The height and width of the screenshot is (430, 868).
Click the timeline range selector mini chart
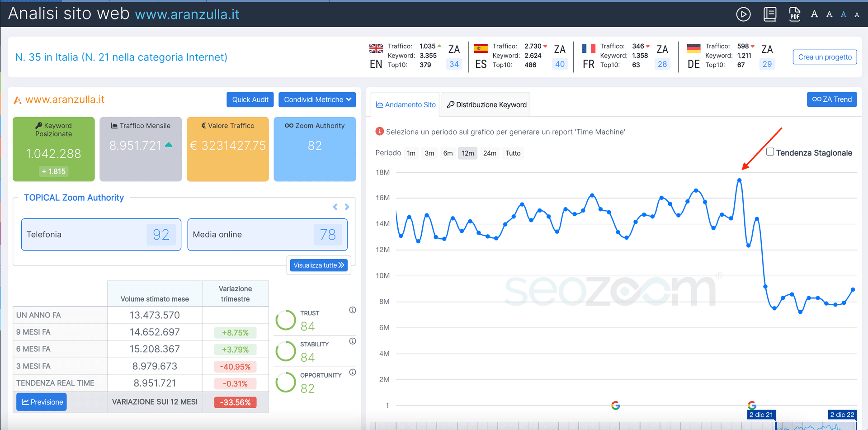[816, 425]
